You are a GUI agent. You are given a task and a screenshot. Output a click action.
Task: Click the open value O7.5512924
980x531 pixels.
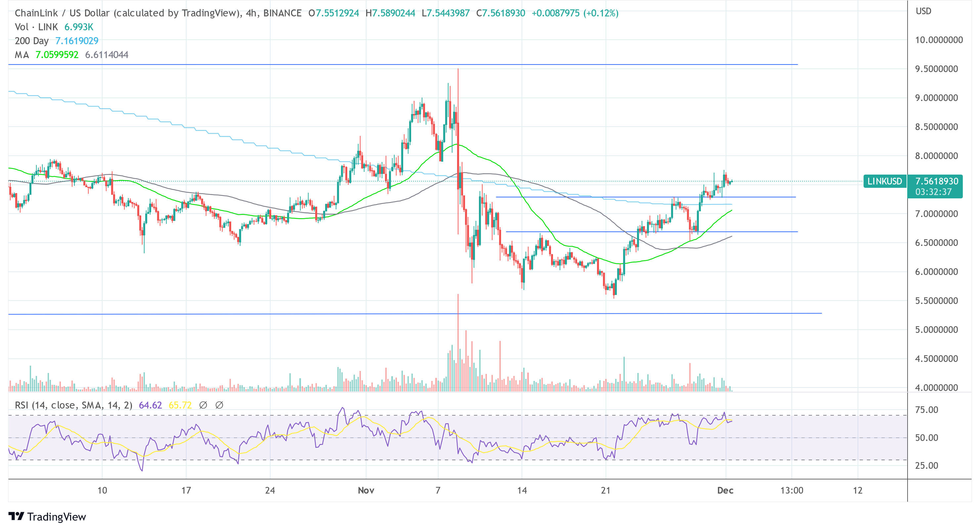334,13
